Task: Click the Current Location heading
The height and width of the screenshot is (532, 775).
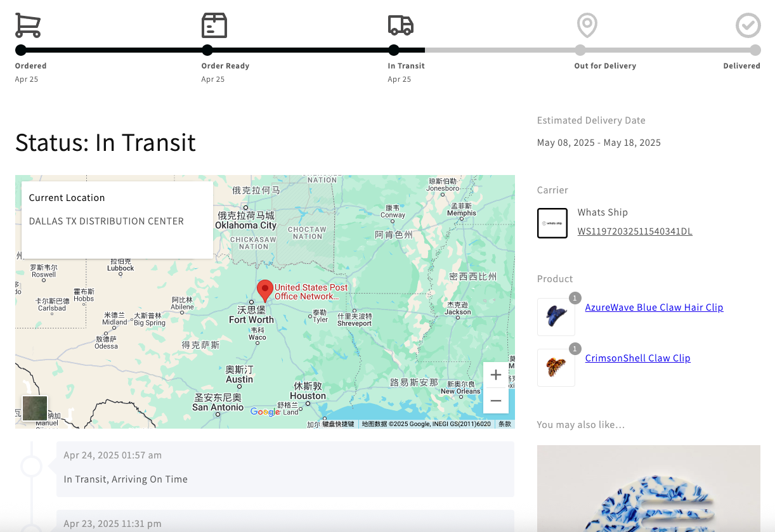Action: (67, 198)
